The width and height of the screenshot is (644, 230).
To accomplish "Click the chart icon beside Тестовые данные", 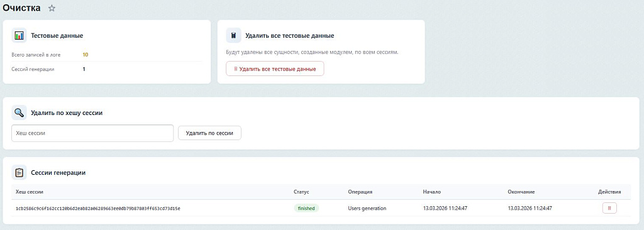I will click(19, 36).
